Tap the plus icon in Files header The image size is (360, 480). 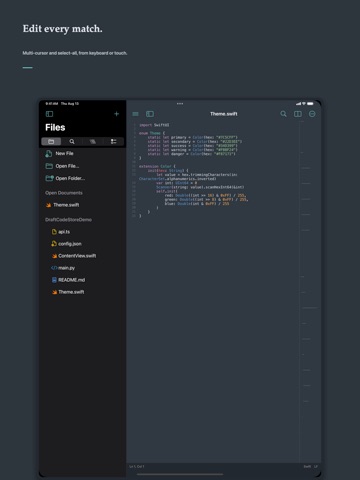[x=116, y=114]
